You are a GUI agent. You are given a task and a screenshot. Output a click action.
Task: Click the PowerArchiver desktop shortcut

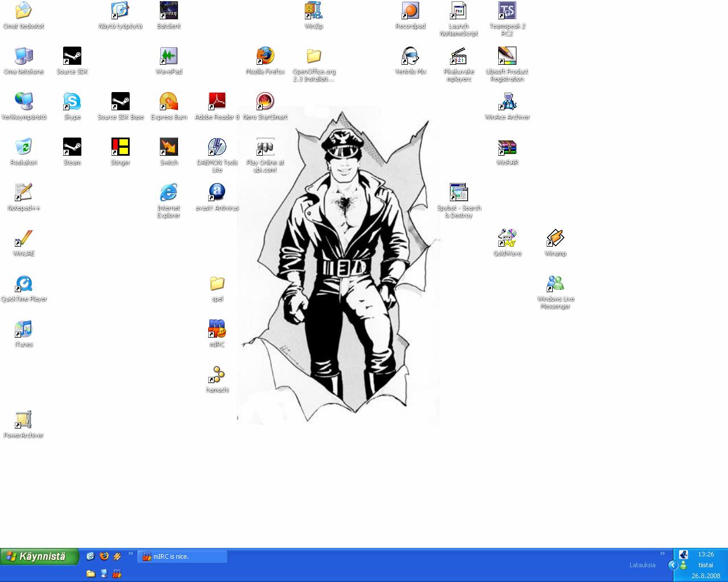coord(23,424)
